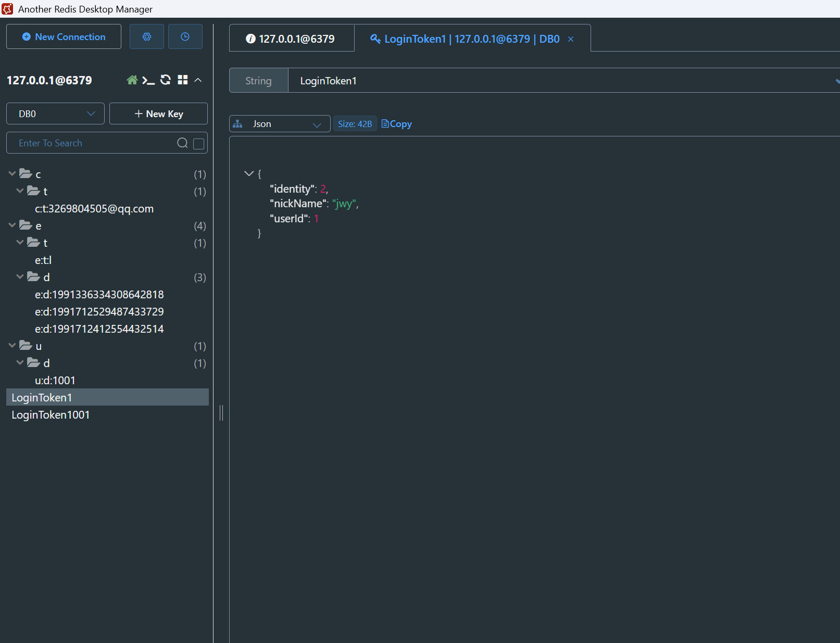The height and width of the screenshot is (643, 840).
Task: Click the New Key button
Action: [x=158, y=114]
